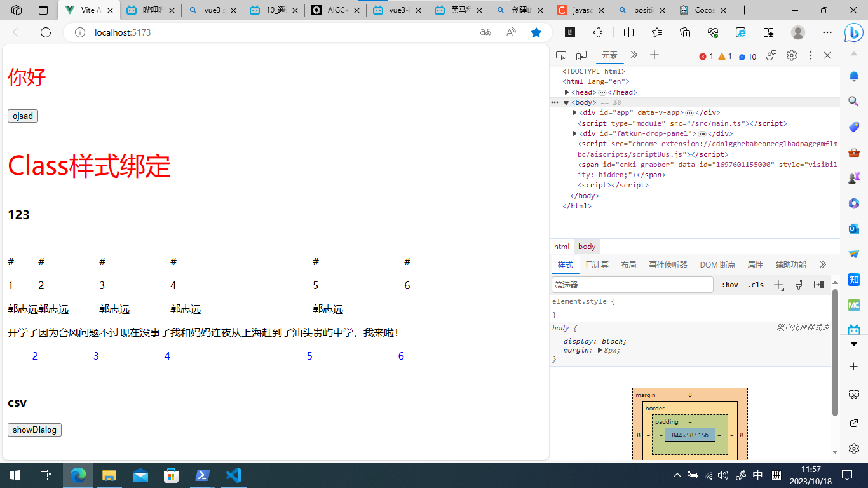Screen dimensions: 868x488
Task: Add a new tool tab in DevTools
Action: click(654, 55)
